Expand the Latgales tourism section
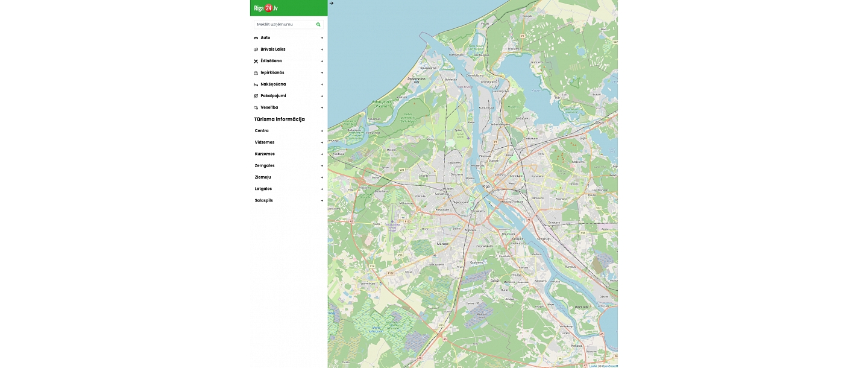The image size is (868, 368). pos(322,189)
